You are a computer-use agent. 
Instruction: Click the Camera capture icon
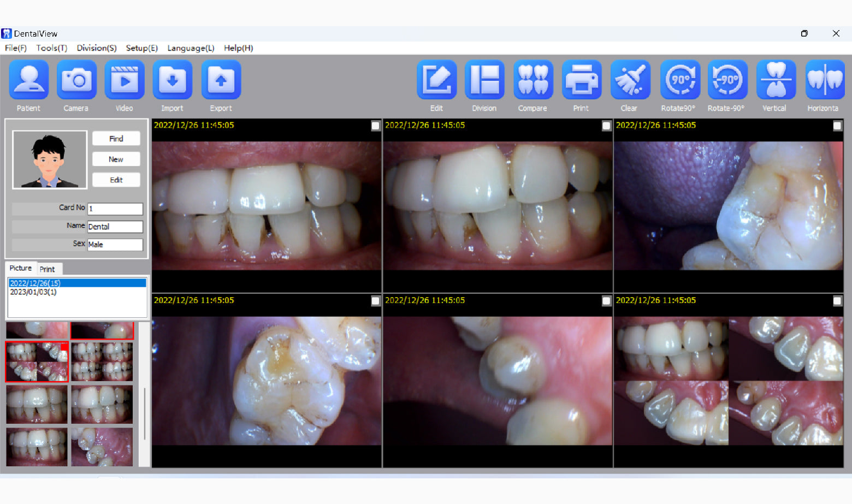click(76, 80)
